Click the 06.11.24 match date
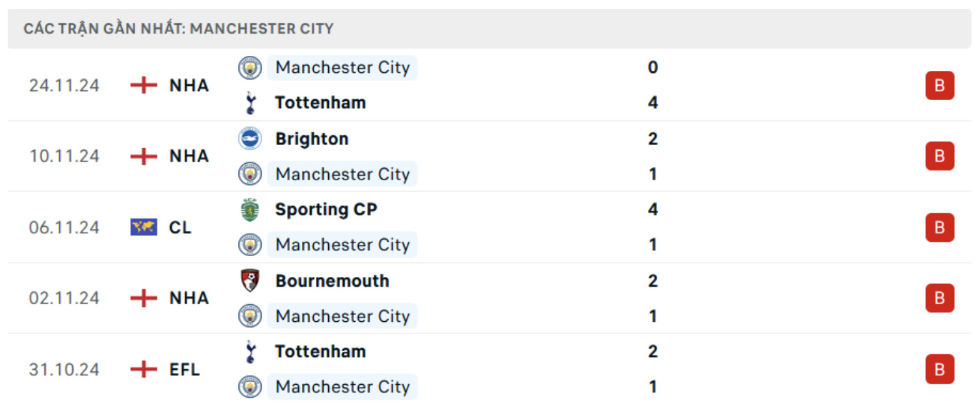 [x=64, y=228]
